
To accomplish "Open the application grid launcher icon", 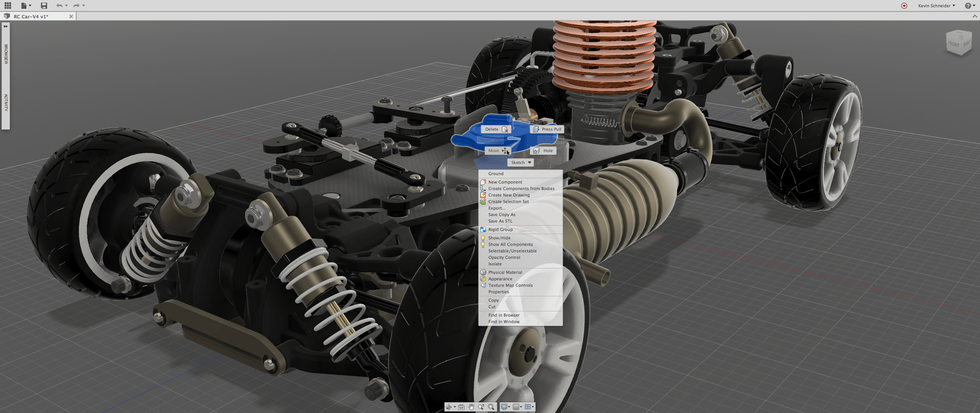I will (x=7, y=5).
